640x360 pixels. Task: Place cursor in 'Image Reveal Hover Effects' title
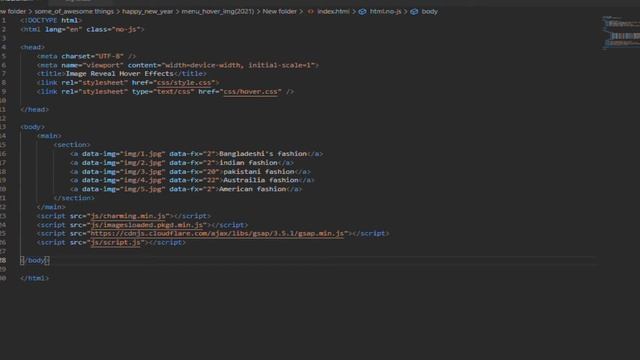120,73
